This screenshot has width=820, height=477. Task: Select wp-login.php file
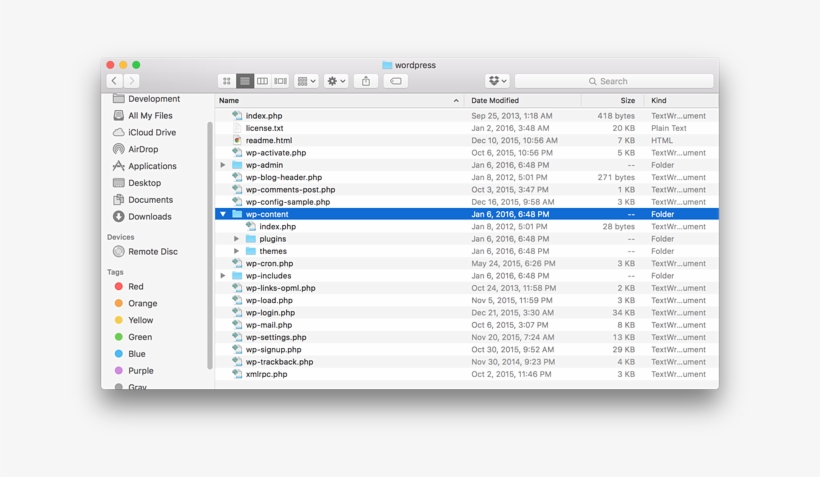click(x=270, y=313)
